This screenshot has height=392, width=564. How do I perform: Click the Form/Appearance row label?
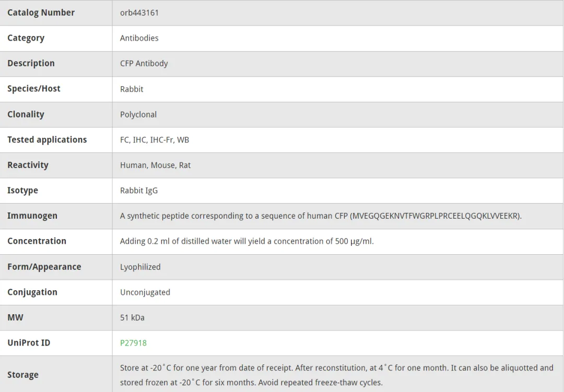44,267
